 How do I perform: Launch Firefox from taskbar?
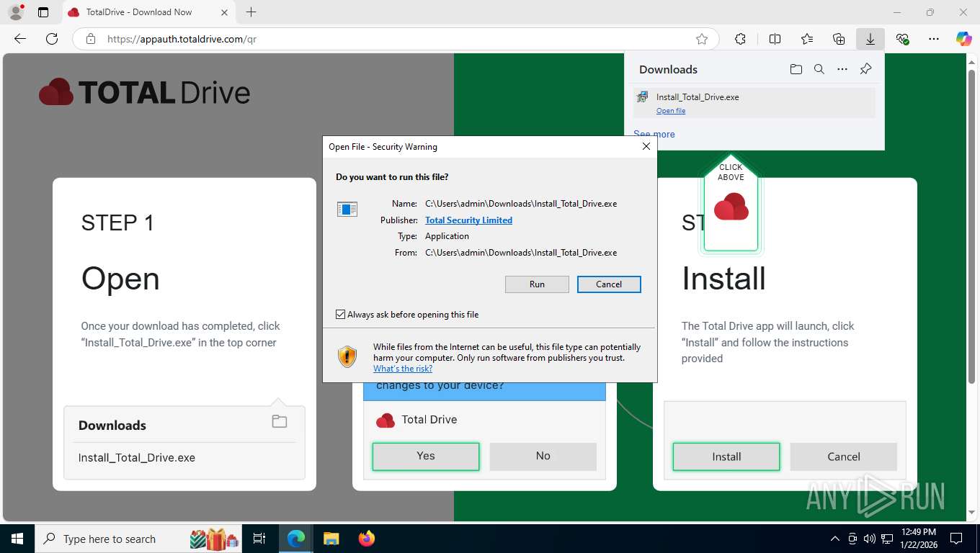[367, 539]
